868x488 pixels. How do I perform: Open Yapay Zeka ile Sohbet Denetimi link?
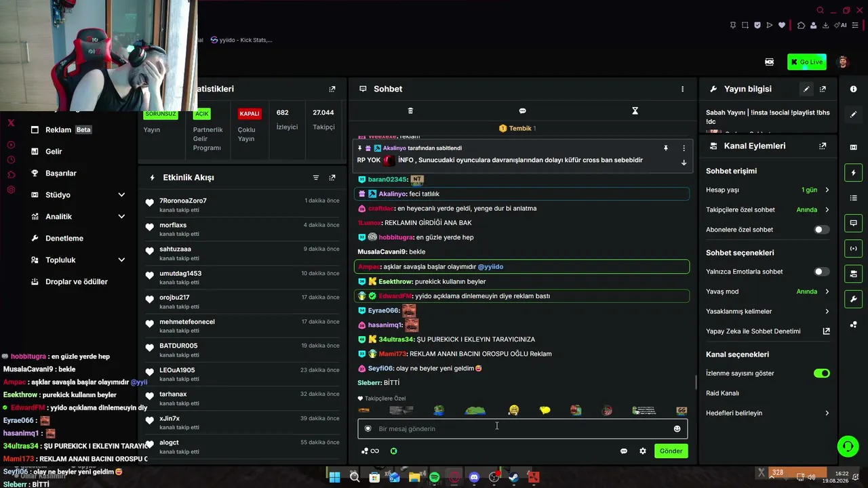coord(768,331)
